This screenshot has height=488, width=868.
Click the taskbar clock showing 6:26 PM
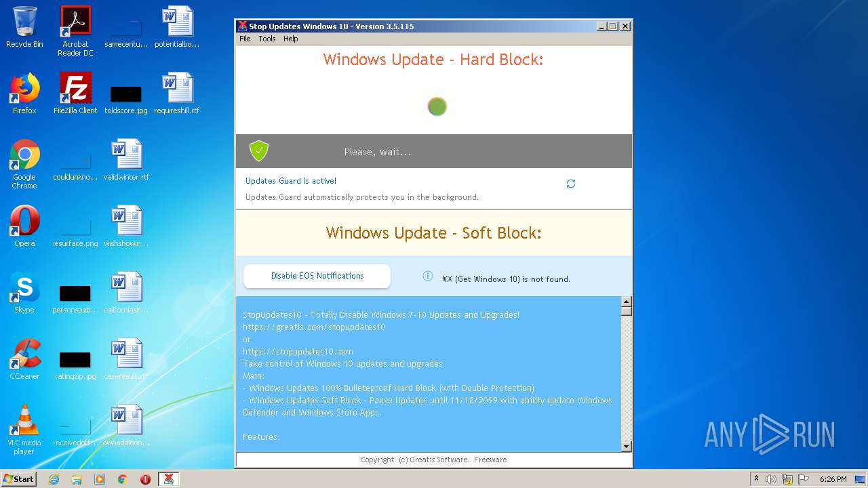833,479
